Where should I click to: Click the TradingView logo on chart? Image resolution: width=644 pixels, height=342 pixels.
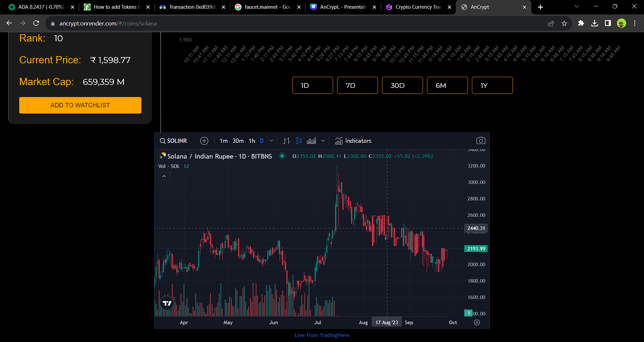click(x=167, y=303)
